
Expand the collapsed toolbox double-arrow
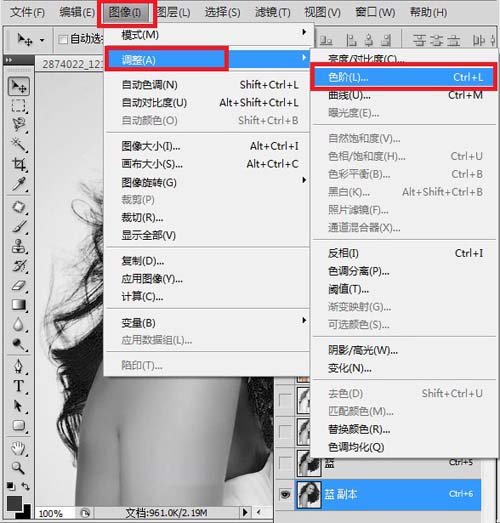[x=9, y=60]
